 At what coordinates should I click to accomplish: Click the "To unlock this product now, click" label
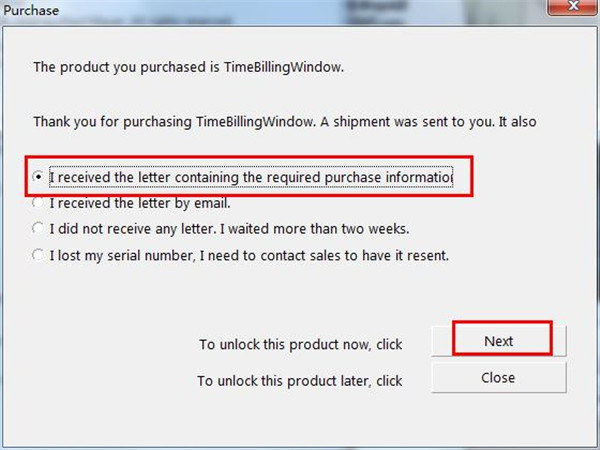[x=300, y=345]
